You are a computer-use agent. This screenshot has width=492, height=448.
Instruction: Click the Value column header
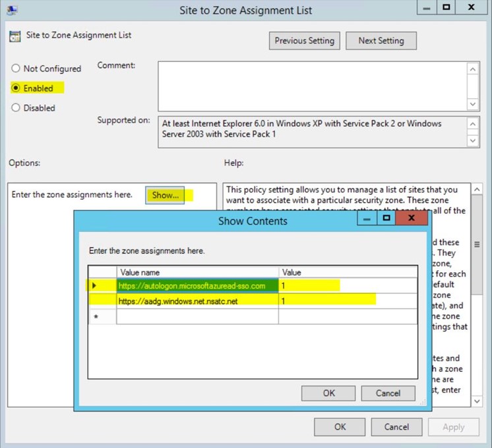pyautogui.click(x=348, y=272)
